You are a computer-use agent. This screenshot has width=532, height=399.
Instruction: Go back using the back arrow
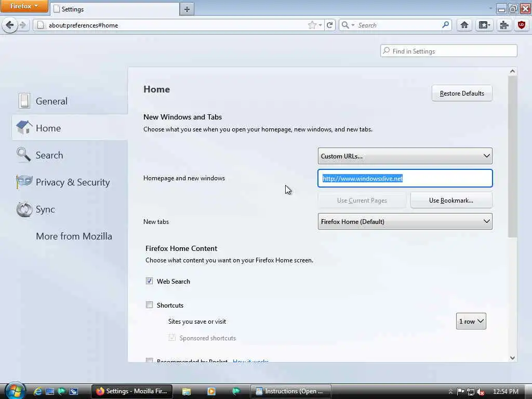point(10,25)
